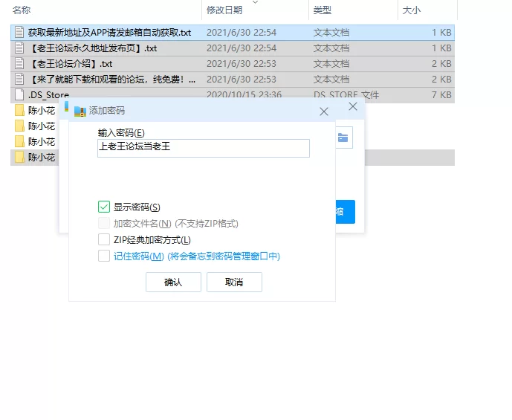Select 【老王论坛永久地址发布页】.txt file
The width and height of the screenshot is (512, 420).
coord(233,48)
